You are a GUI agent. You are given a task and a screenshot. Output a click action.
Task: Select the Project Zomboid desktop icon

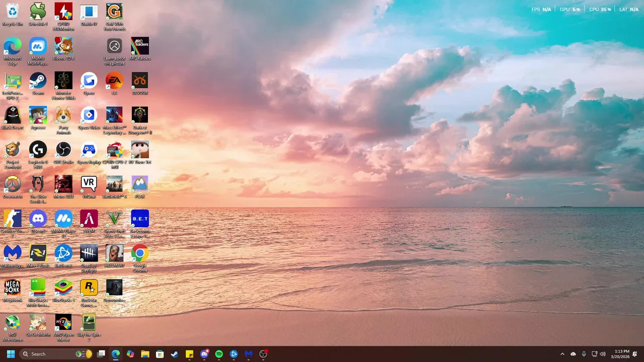(x=12, y=155)
